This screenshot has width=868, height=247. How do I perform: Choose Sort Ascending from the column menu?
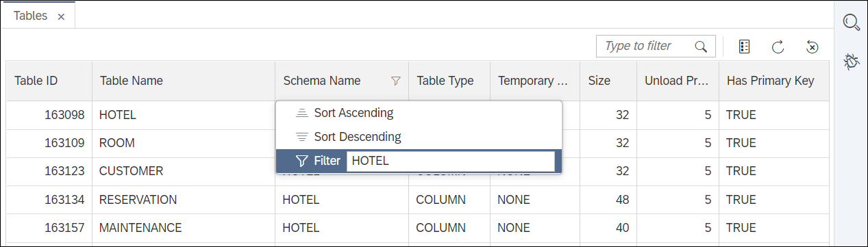tap(419, 113)
